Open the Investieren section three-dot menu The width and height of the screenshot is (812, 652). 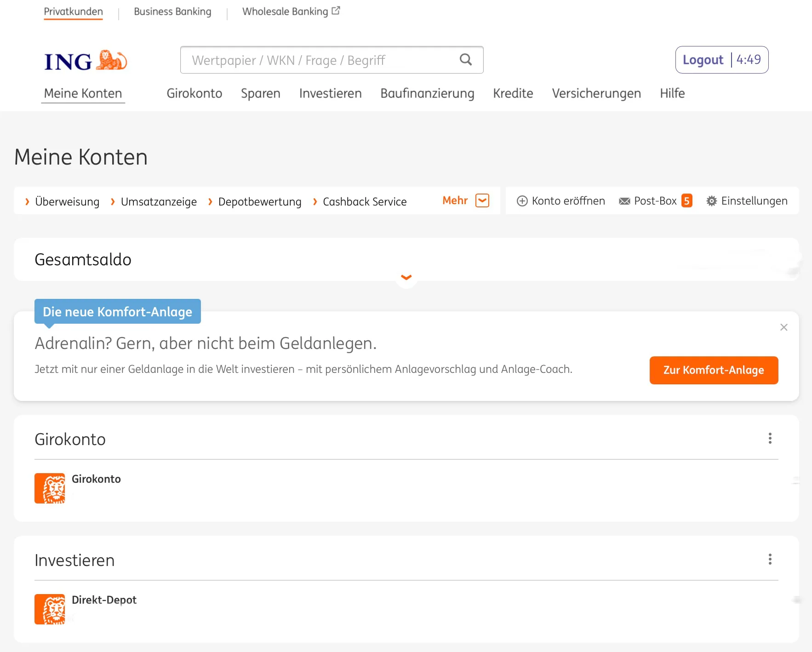click(x=770, y=559)
